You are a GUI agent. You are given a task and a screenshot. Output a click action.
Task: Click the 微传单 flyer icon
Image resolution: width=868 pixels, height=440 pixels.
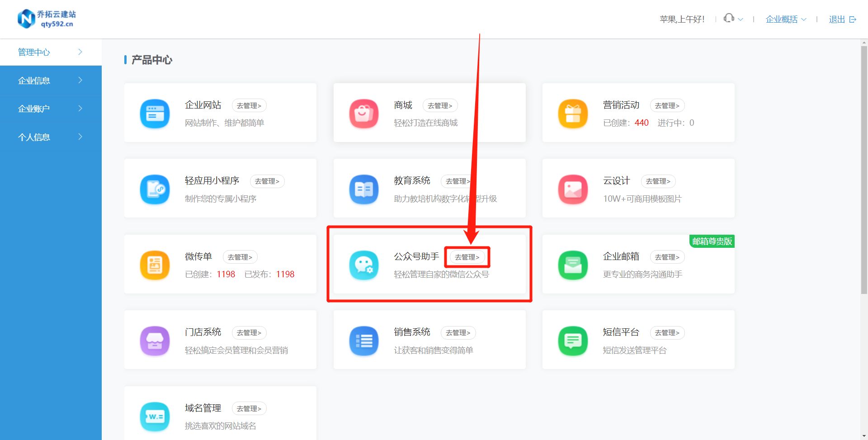(x=155, y=265)
